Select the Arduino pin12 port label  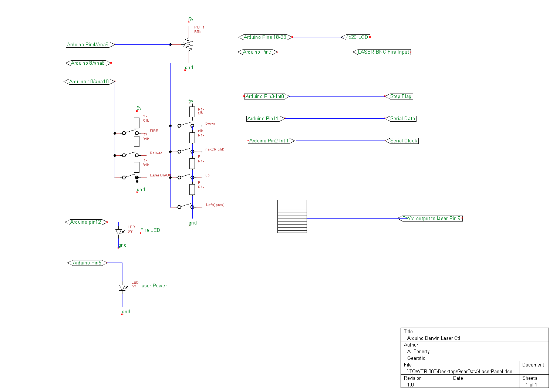86,222
